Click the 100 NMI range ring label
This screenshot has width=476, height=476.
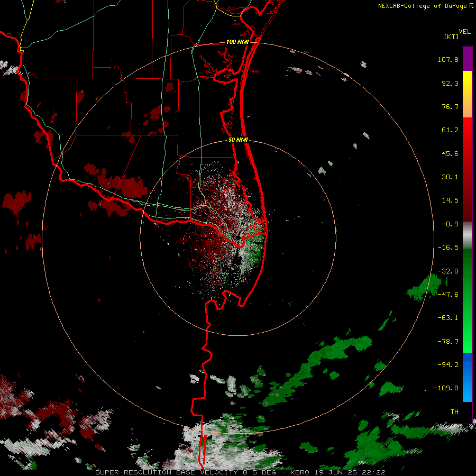click(237, 42)
